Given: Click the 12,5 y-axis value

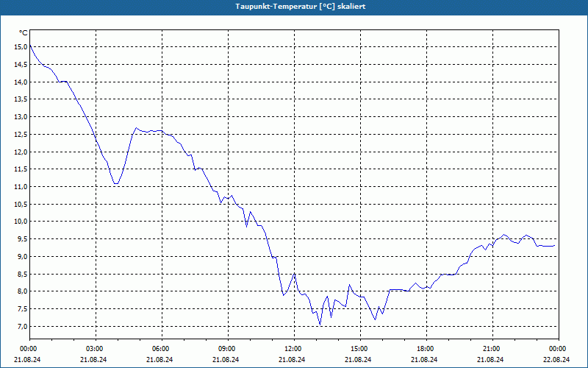Looking at the screenshot, I should 21,135.
